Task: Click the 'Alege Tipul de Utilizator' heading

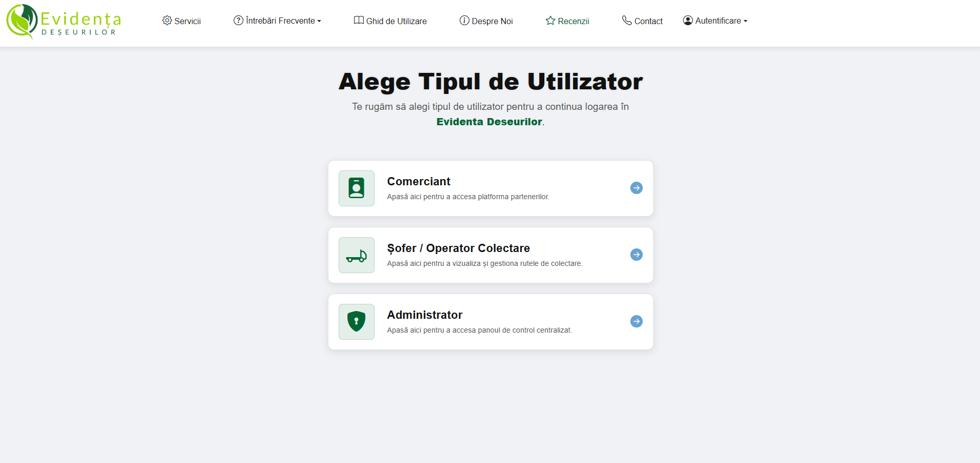Action: pos(491,82)
